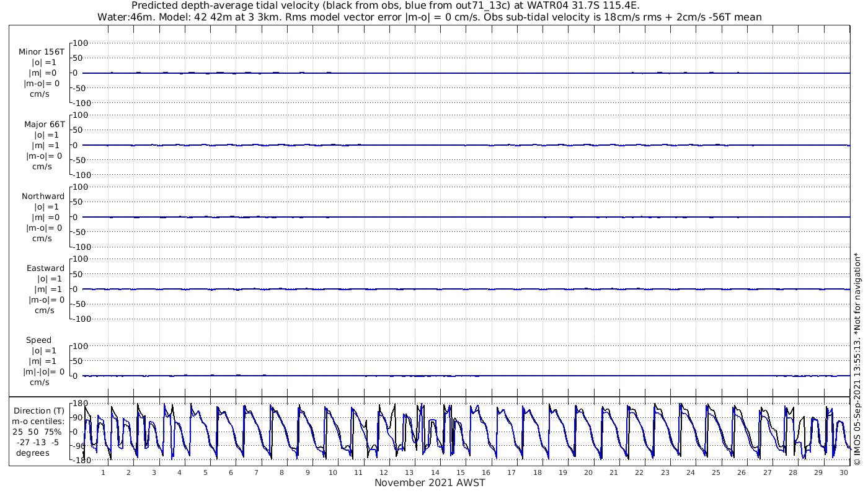Click day "30" on the date axis
This screenshot has width=868, height=496.
[x=844, y=472]
